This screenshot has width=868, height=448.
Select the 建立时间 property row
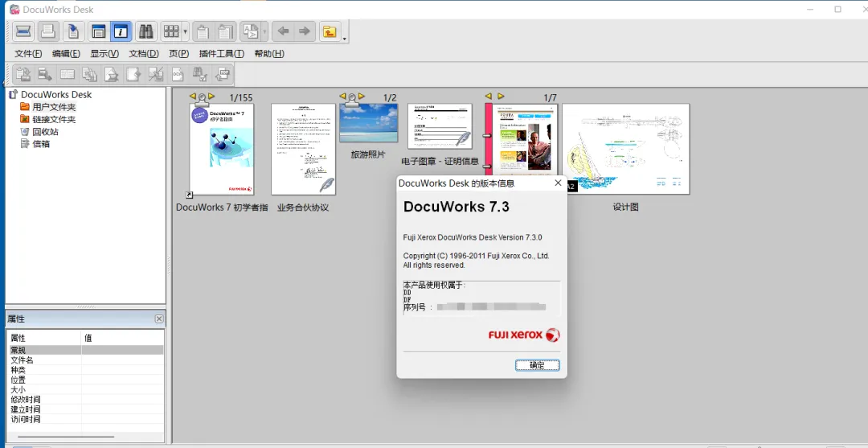tap(86, 409)
